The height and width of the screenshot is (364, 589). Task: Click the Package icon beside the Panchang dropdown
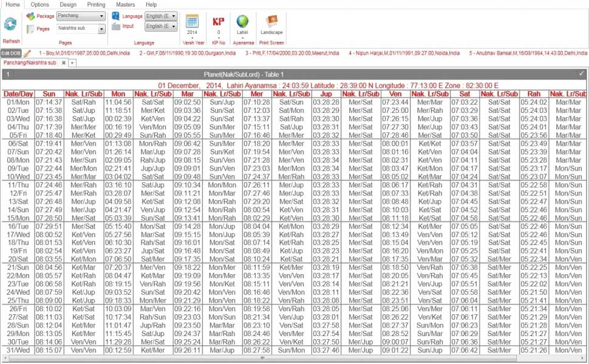click(x=30, y=16)
